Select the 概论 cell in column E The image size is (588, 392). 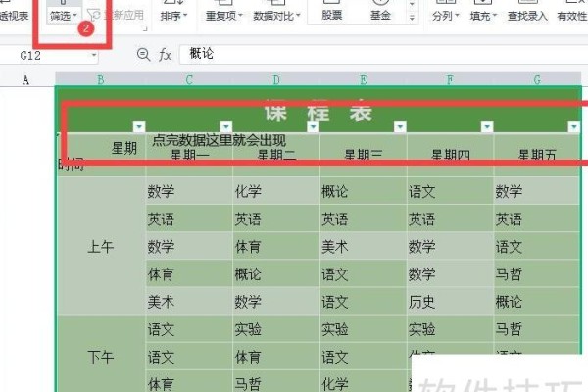363,191
